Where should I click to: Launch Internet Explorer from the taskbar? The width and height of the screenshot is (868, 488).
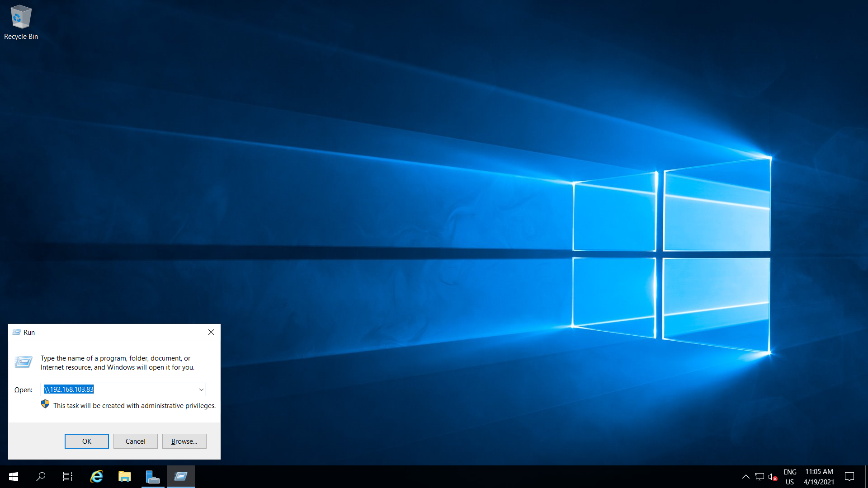click(x=97, y=477)
